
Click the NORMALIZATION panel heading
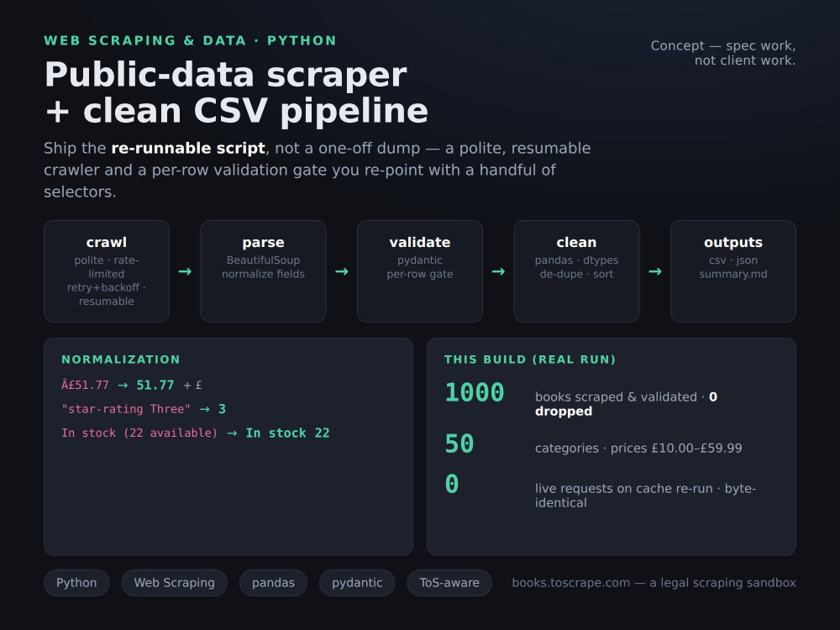[x=120, y=360]
